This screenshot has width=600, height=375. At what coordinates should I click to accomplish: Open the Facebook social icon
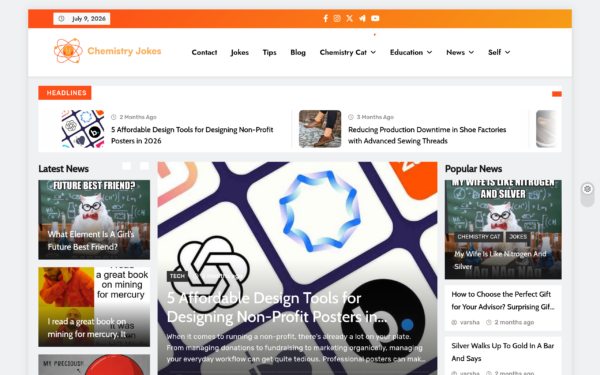coord(326,18)
